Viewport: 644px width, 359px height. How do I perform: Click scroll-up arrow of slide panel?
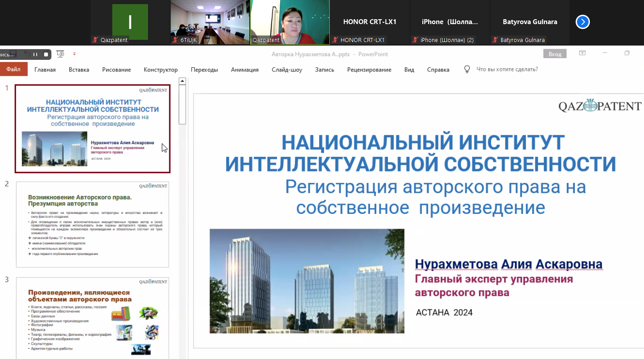(x=182, y=81)
